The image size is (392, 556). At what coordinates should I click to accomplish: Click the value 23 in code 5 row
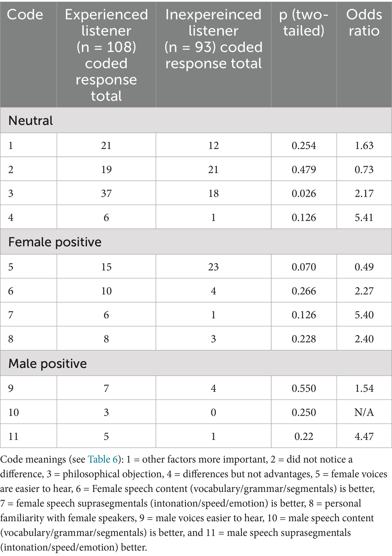213,267
